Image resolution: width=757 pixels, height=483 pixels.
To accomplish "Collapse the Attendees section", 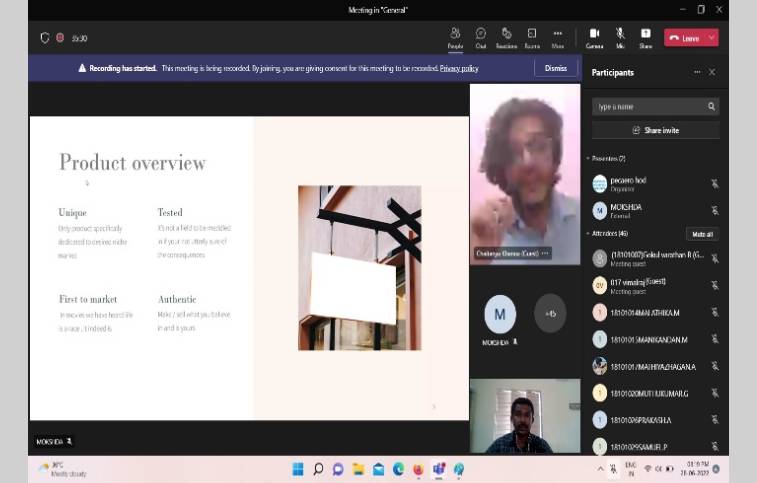I will pos(588,233).
